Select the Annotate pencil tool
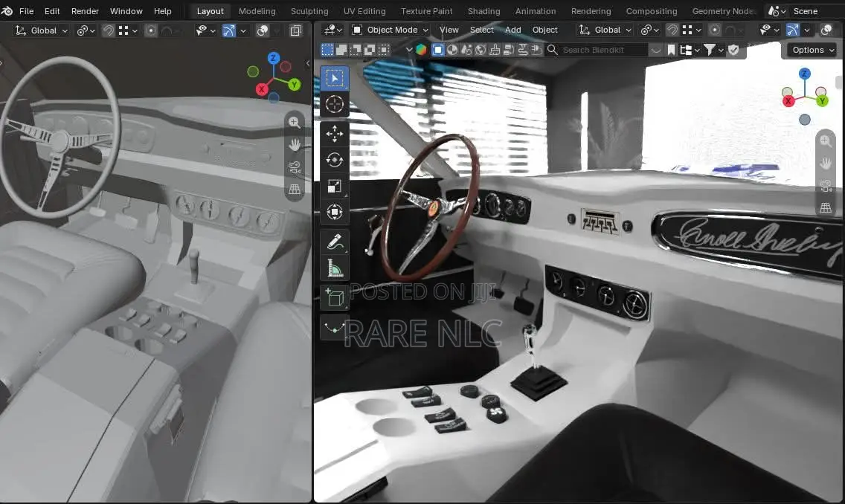This screenshot has width=845, height=504. (x=335, y=242)
